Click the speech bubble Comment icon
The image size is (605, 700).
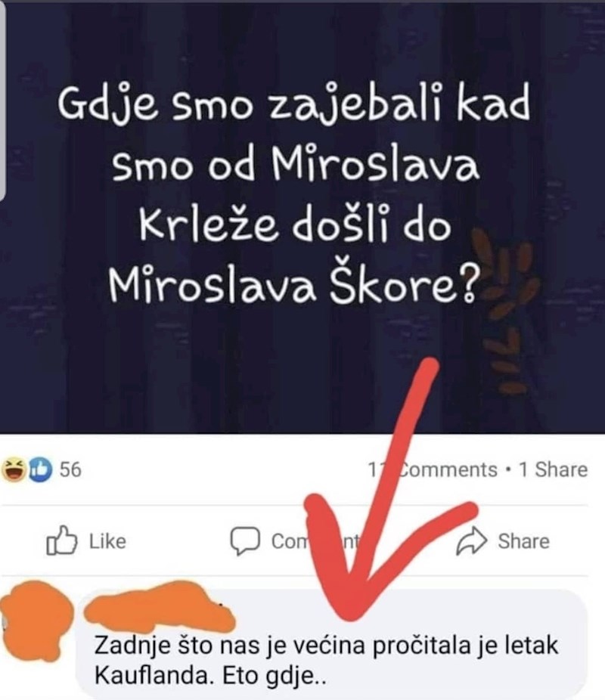pyautogui.click(x=245, y=540)
